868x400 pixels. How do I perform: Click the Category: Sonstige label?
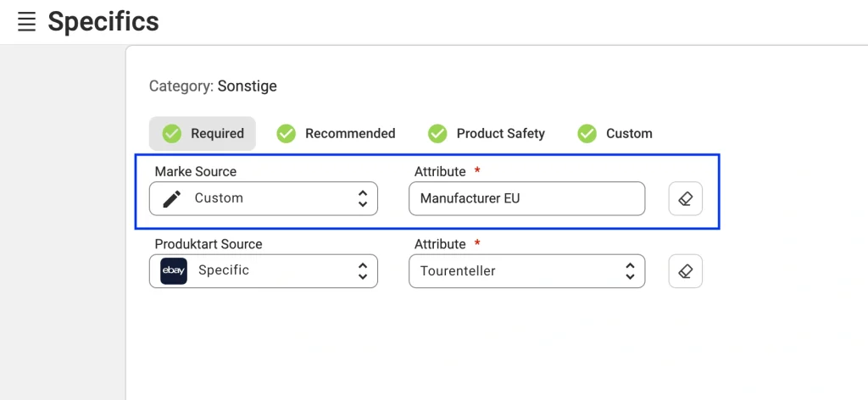coord(213,86)
